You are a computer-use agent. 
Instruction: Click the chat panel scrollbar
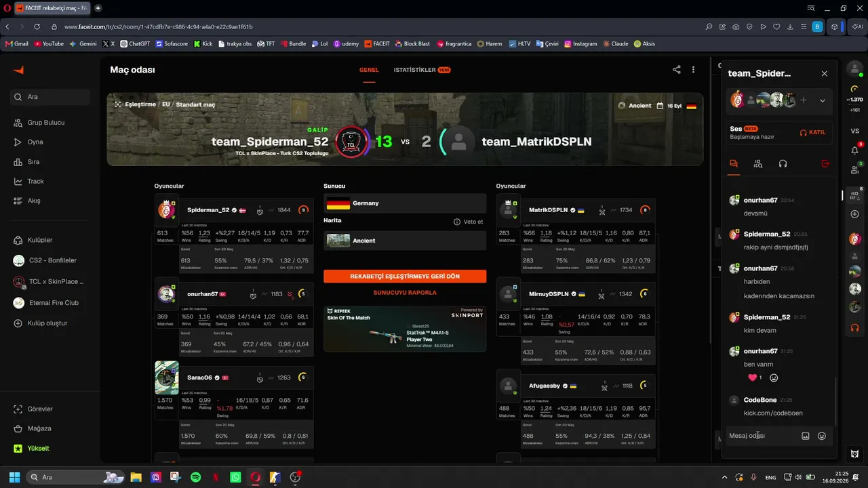(x=836, y=400)
